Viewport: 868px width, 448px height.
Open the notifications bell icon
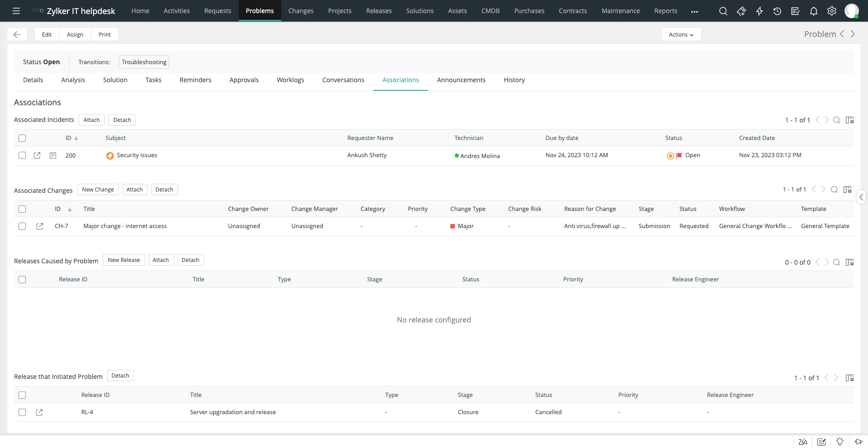(814, 11)
